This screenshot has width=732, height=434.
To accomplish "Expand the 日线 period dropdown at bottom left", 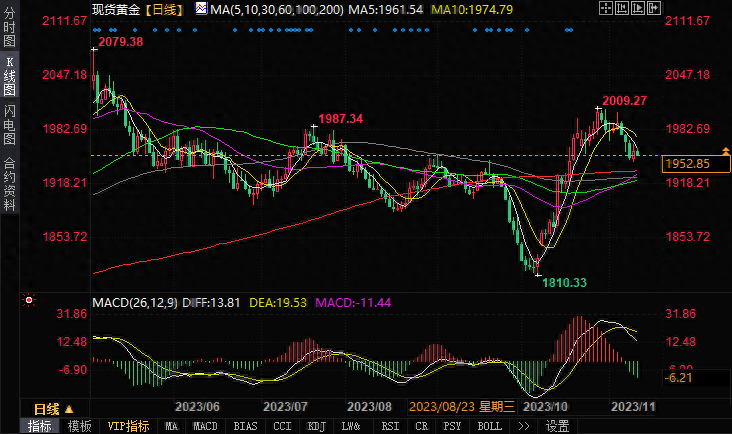I will click(52, 408).
